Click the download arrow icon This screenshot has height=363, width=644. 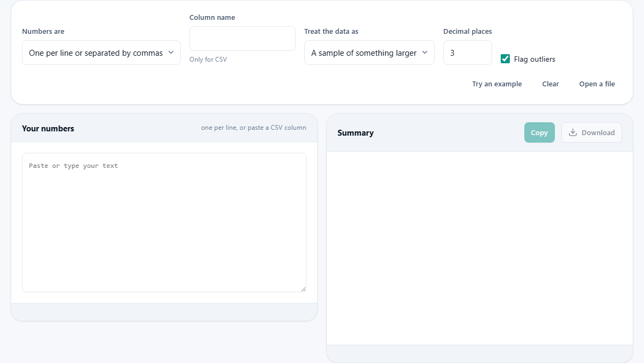click(573, 132)
